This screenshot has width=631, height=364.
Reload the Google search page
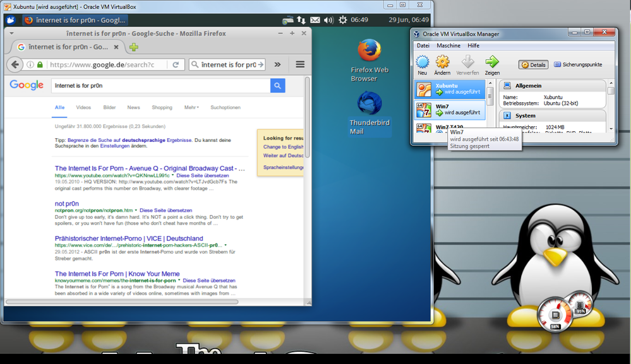point(176,64)
